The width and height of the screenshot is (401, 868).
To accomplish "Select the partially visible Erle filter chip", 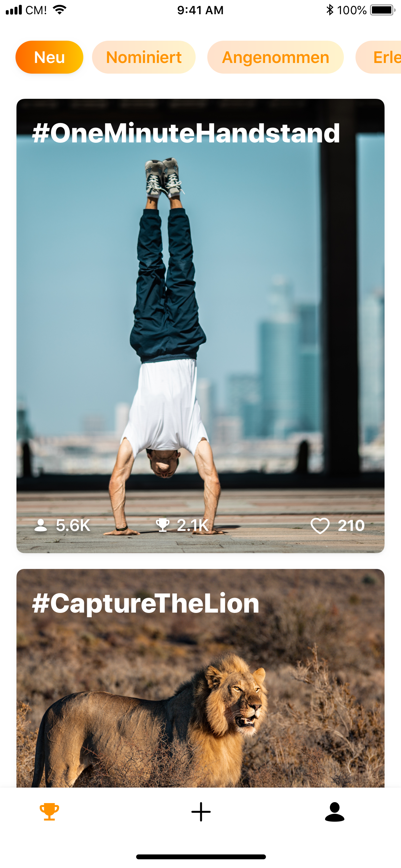I will click(378, 57).
